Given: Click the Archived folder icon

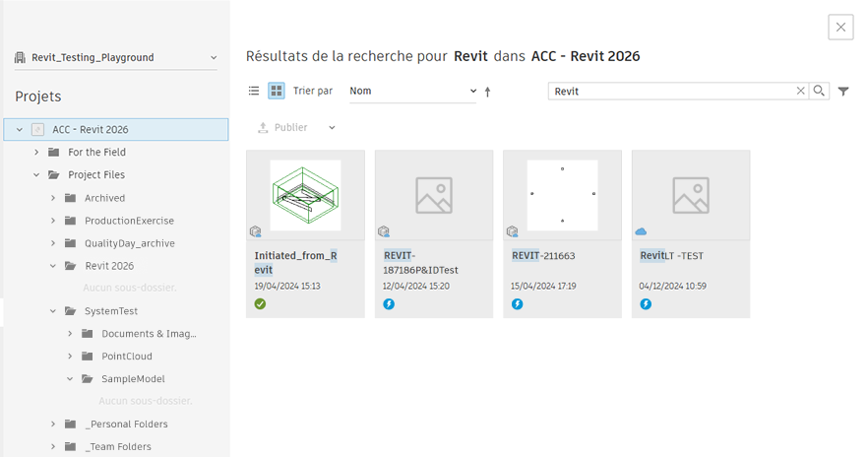Looking at the screenshot, I should pos(70,198).
